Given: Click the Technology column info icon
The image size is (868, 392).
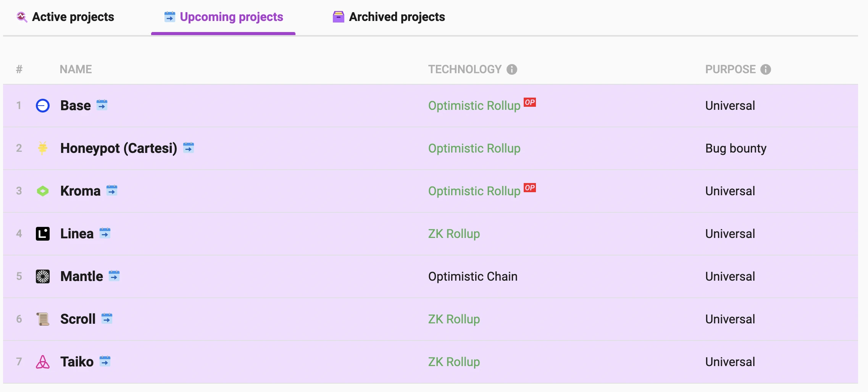Looking at the screenshot, I should tap(511, 69).
